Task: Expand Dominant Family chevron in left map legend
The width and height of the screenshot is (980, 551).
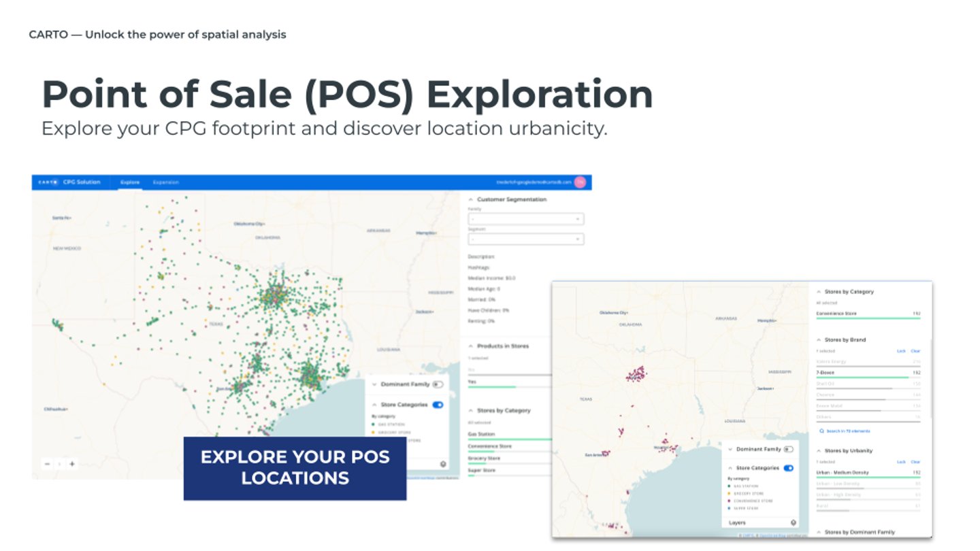Action: 374,384
